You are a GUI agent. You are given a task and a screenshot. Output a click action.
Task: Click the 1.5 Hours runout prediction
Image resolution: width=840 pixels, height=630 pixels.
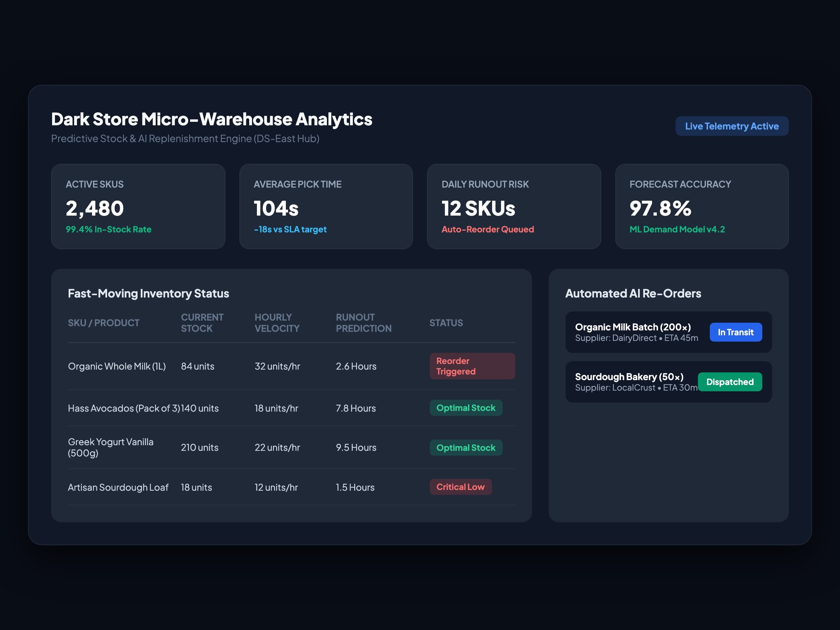[355, 487]
